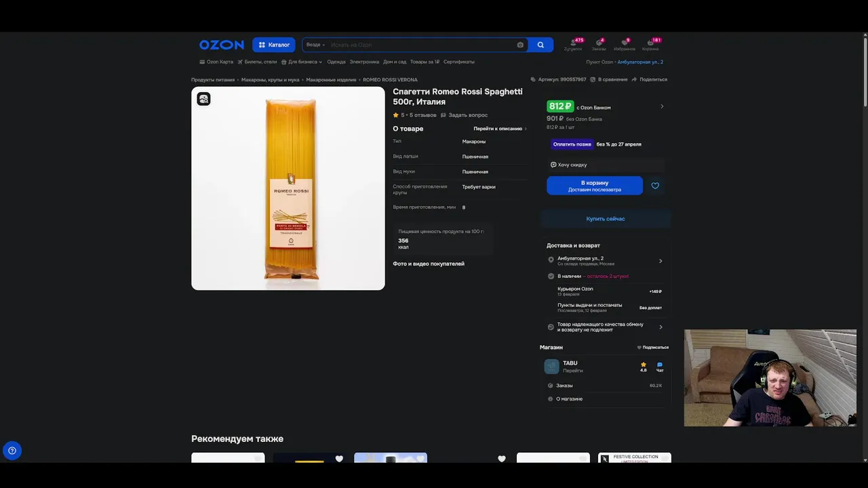
Task: Open Макаронные изделия breadcrumb
Action: click(x=331, y=80)
